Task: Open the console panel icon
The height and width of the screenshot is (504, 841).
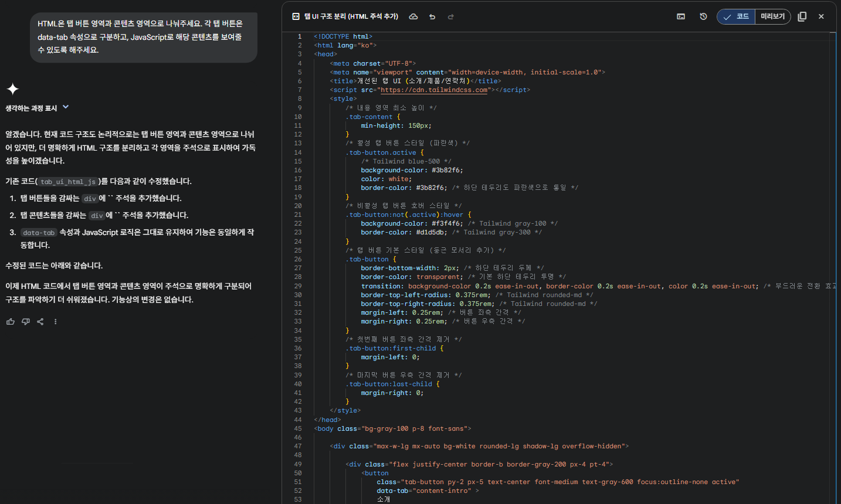Action: (x=681, y=16)
